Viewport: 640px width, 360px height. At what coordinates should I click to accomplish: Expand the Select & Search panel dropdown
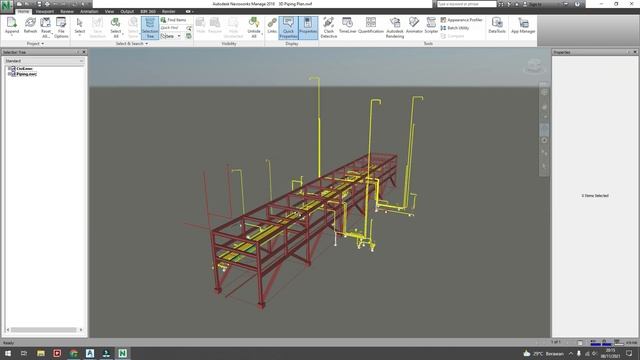tap(131, 44)
